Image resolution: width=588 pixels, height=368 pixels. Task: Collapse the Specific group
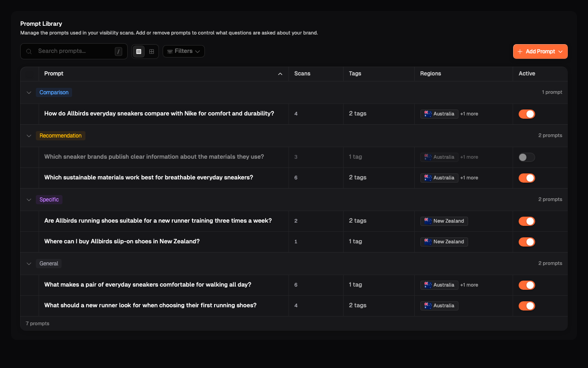point(29,200)
